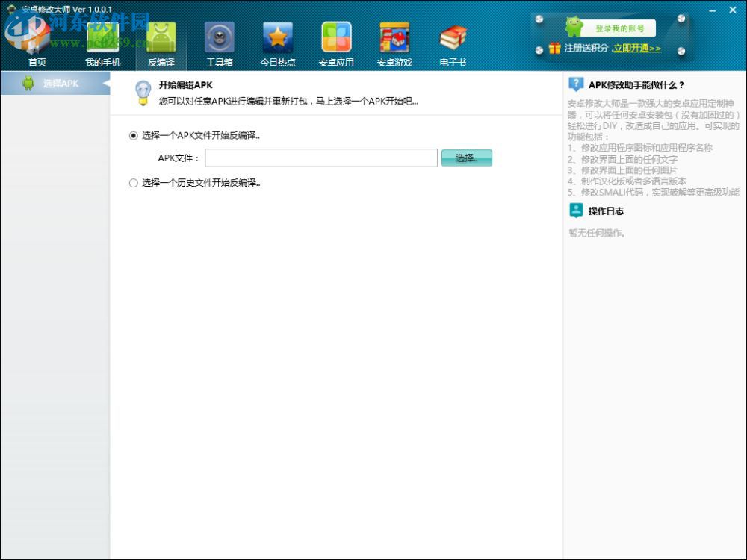Image resolution: width=747 pixels, height=560 pixels.
Task: Click the 操作日志 log icon
Action: [575, 211]
